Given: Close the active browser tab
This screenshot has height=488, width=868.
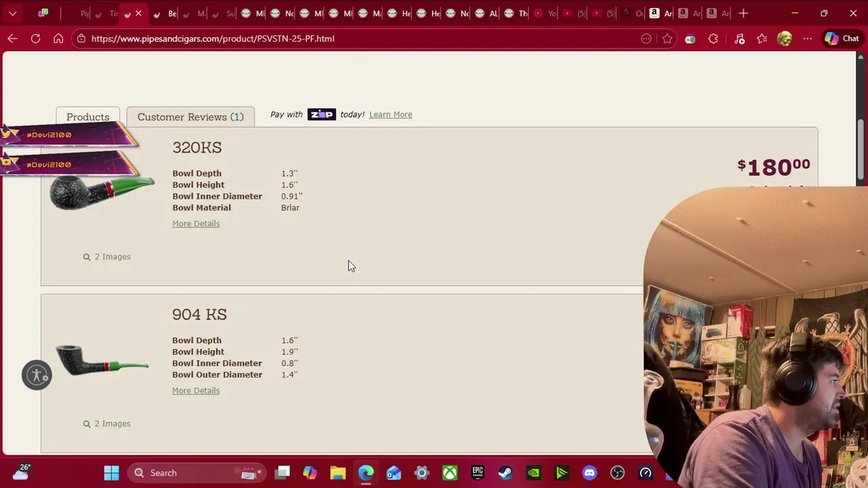Looking at the screenshot, I should pyautogui.click(x=138, y=13).
